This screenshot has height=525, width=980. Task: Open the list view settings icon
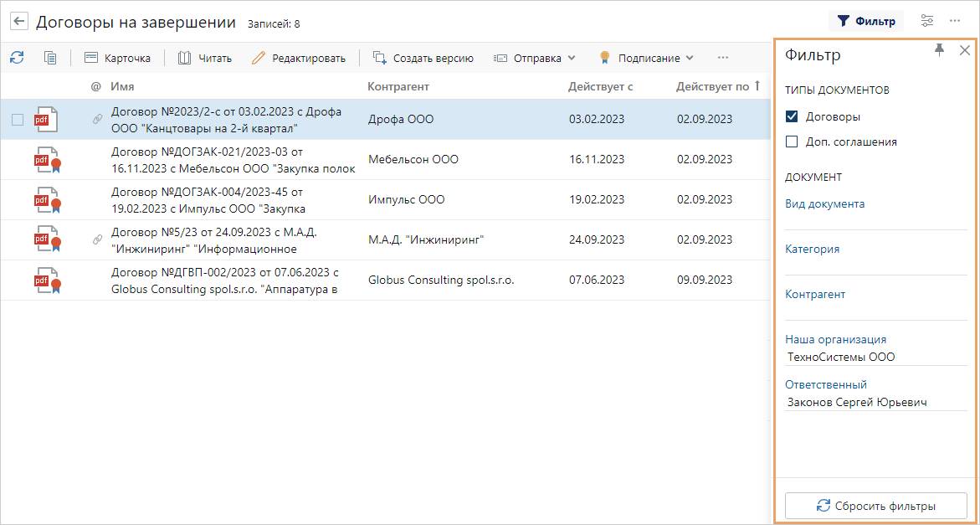pos(927,21)
